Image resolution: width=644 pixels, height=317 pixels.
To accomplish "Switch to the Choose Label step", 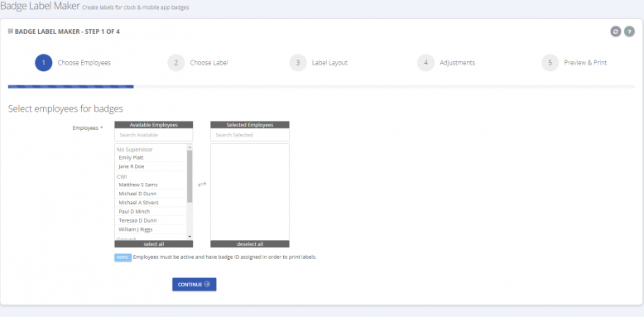I will [209, 63].
